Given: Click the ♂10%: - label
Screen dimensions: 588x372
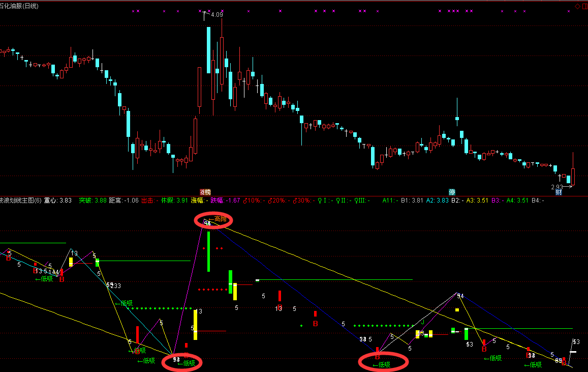Looking at the screenshot, I should [254, 201].
